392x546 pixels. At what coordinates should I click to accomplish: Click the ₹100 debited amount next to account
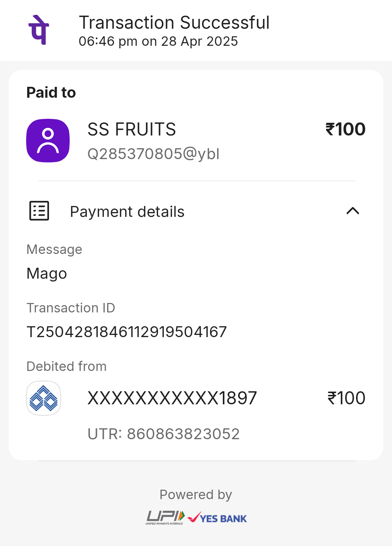(x=346, y=398)
